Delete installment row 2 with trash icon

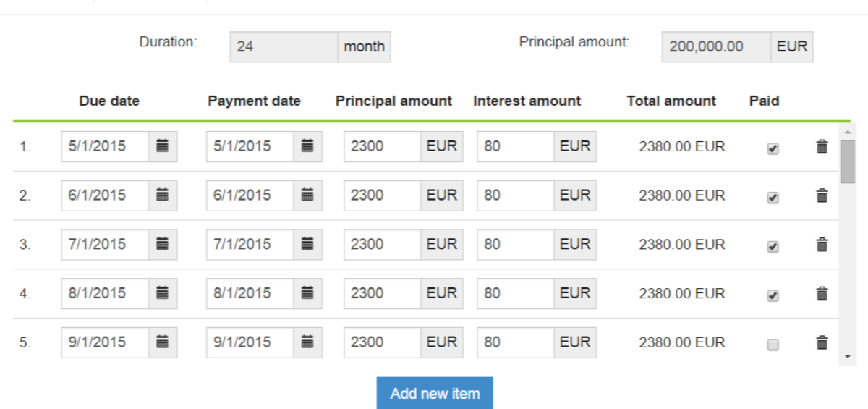822,196
